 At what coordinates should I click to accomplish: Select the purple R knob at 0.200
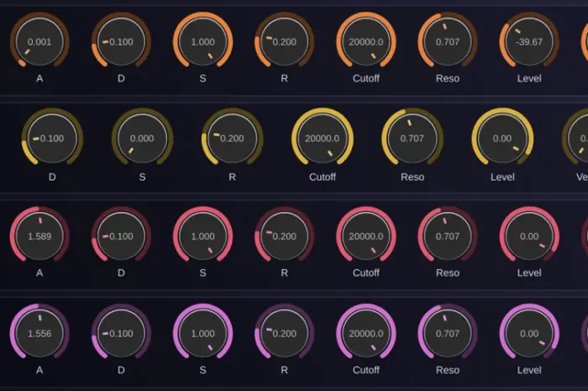pyautogui.click(x=284, y=333)
